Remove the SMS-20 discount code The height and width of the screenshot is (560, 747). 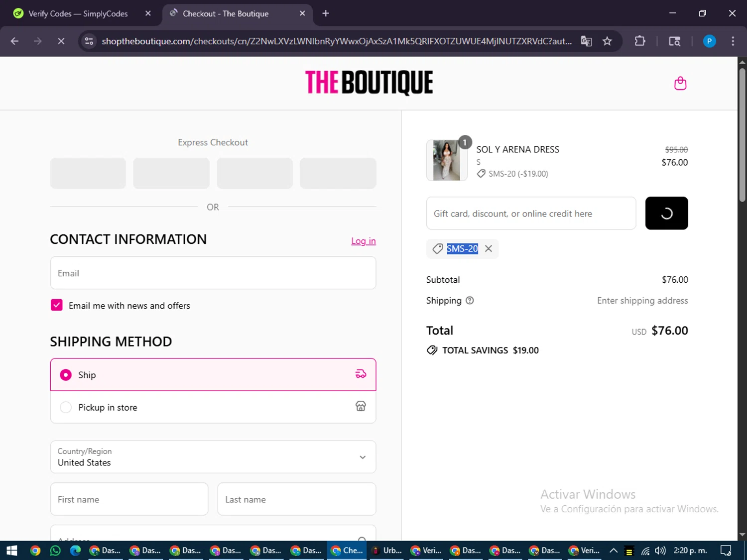pos(489,248)
